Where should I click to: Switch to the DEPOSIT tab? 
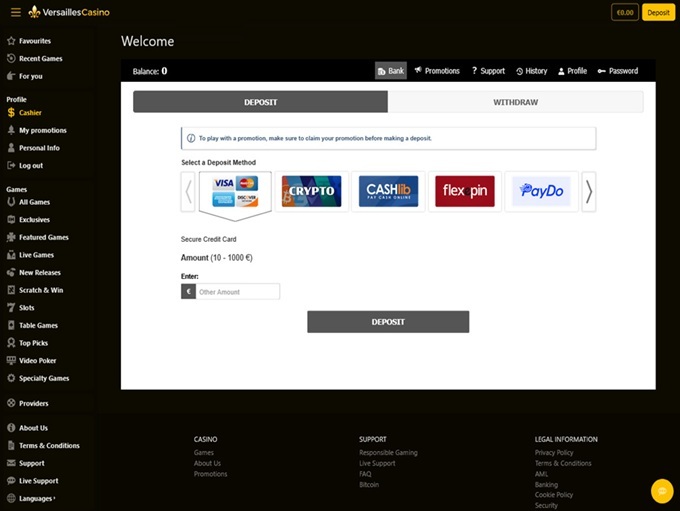(x=260, y=102)
